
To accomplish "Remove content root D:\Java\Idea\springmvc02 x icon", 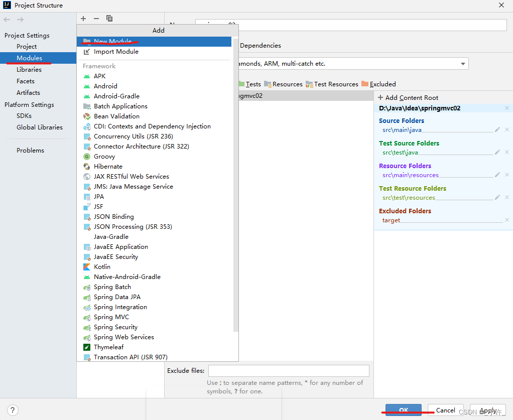I will [507, 108].
